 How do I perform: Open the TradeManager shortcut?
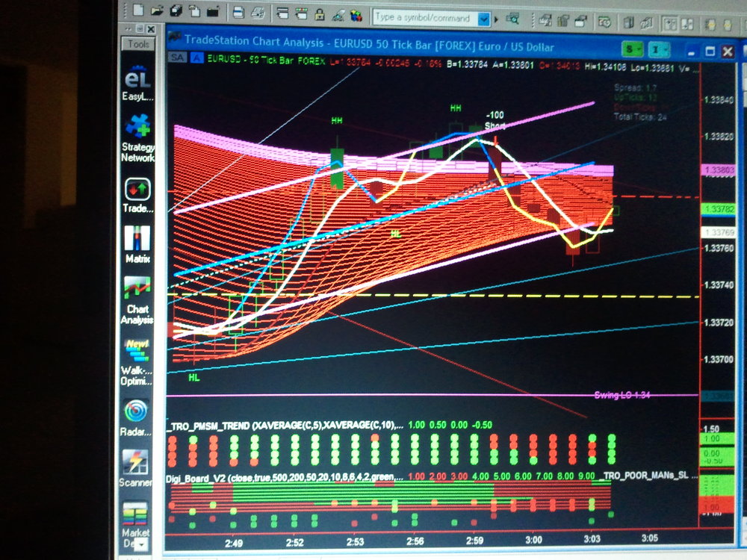137,195
